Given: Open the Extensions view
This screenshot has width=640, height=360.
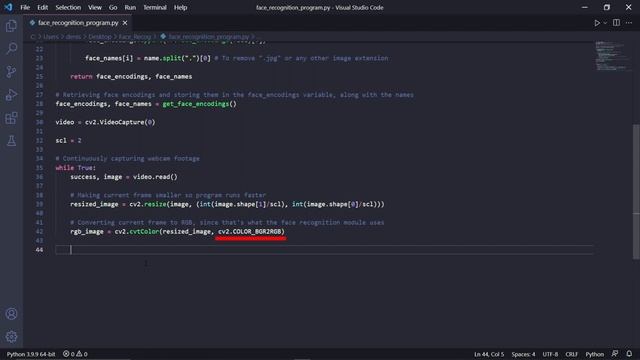Looking at the screenshot, I should 11,118.
